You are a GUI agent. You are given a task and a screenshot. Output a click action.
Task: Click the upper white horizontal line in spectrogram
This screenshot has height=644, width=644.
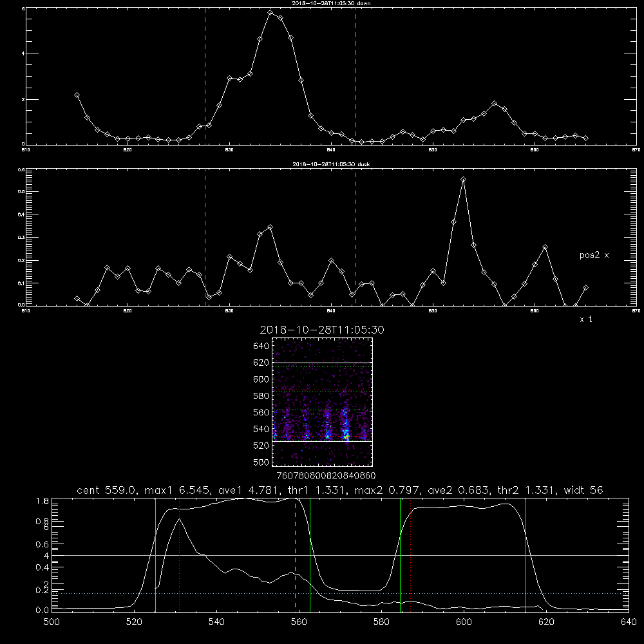click(322, 363)
